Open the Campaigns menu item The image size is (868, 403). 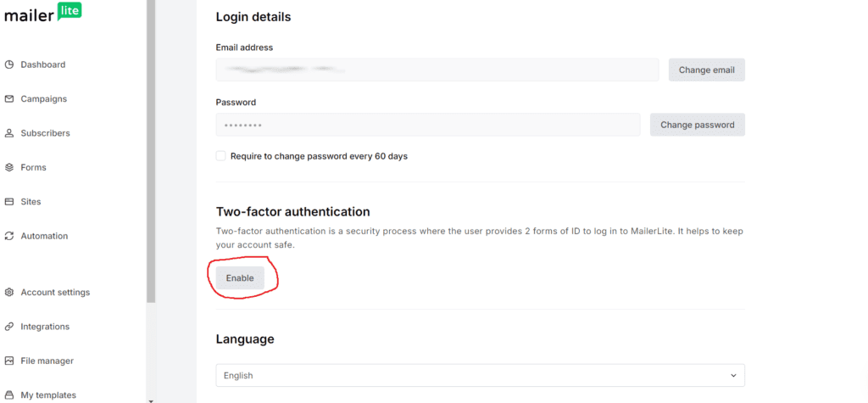pyautogui.click(x=43, y=99)
